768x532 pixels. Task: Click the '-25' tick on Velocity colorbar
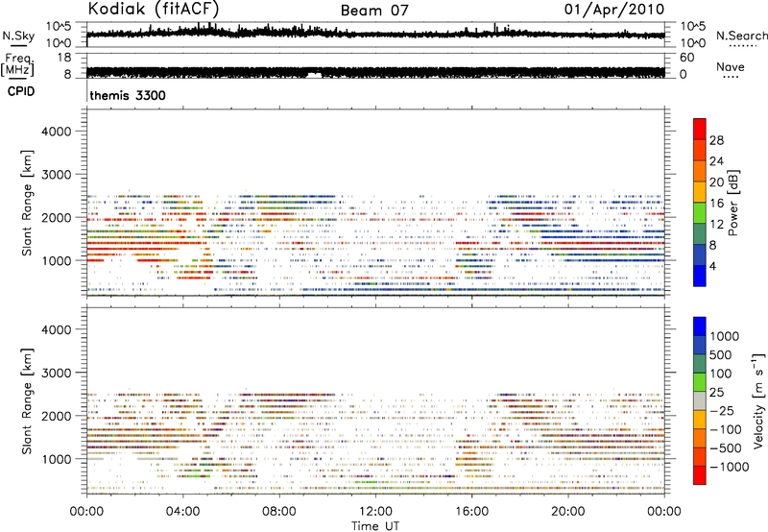[722, 411]
